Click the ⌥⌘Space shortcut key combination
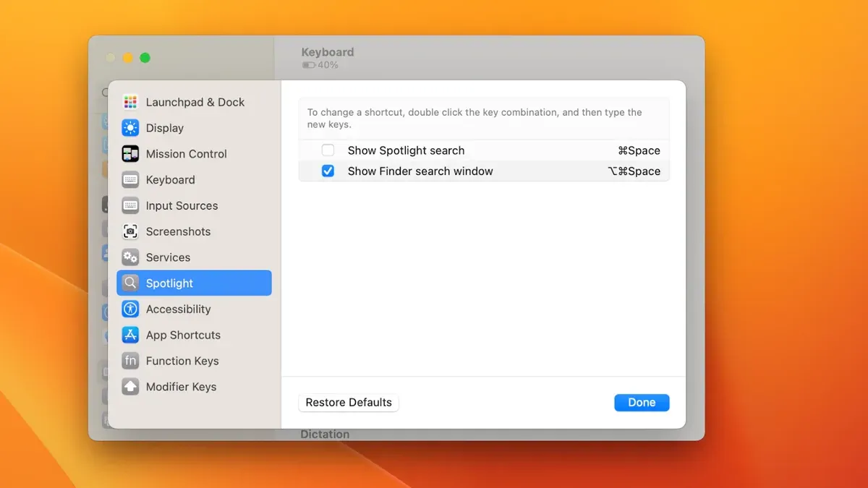 [x=634, y=171]
